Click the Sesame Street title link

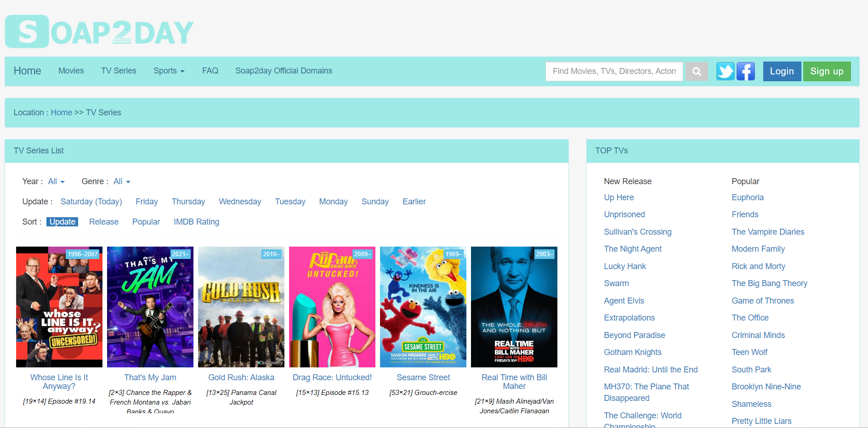(x=423, y=377)
